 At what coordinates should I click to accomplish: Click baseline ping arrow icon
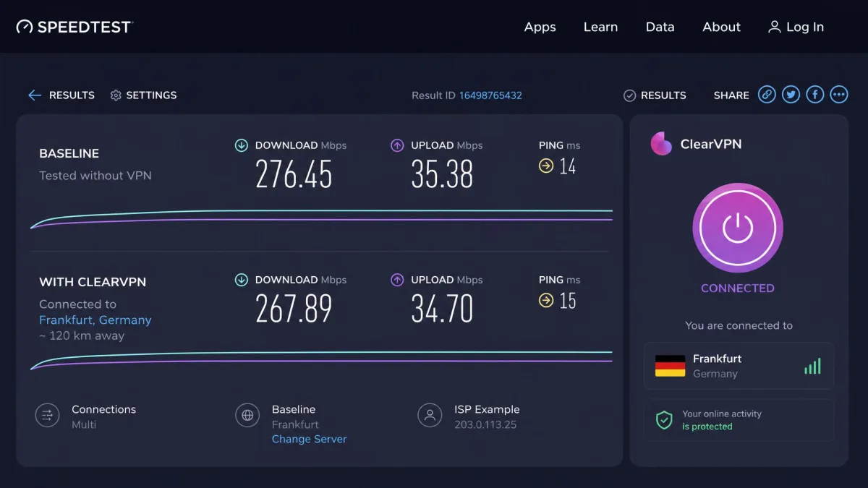tap(546, 166)
